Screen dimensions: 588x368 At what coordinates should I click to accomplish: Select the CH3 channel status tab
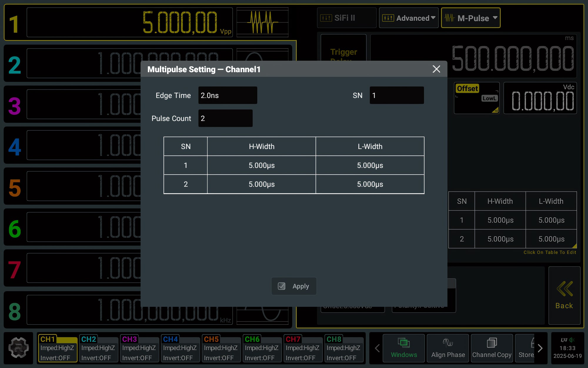coord(139,348)
